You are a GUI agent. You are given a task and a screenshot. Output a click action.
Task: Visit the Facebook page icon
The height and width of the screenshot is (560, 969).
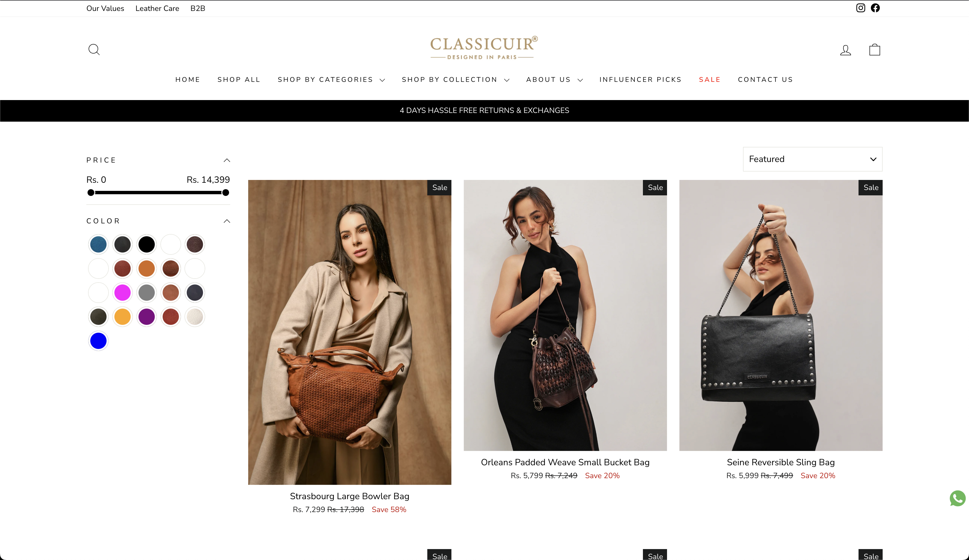(876, 8)
